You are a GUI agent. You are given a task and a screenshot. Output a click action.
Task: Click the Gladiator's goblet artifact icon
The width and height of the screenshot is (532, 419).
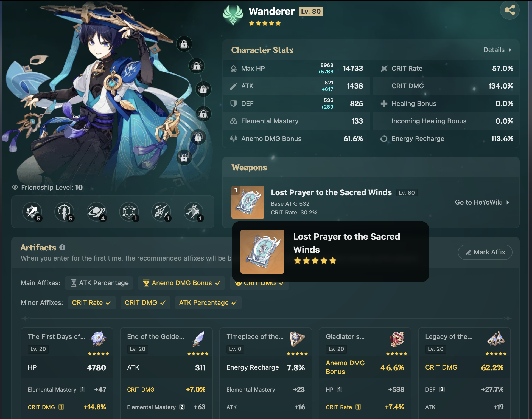[x=397, y=339]
